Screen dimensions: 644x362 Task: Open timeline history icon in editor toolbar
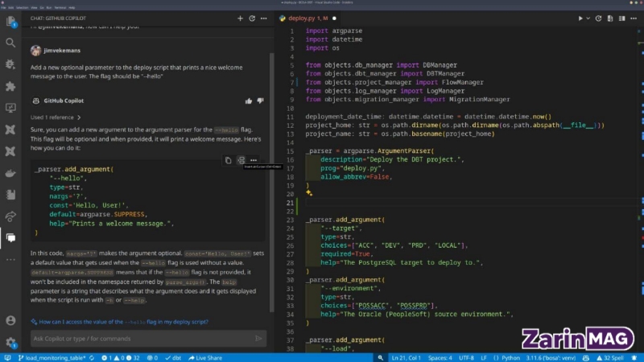[598, 19]
